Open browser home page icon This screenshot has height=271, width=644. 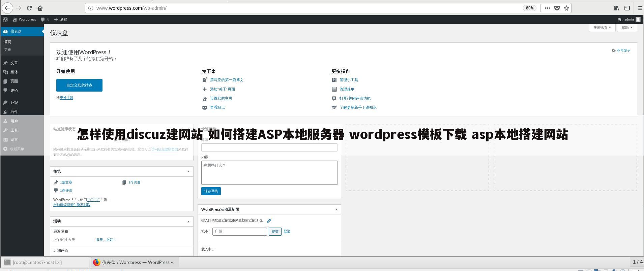40,8
